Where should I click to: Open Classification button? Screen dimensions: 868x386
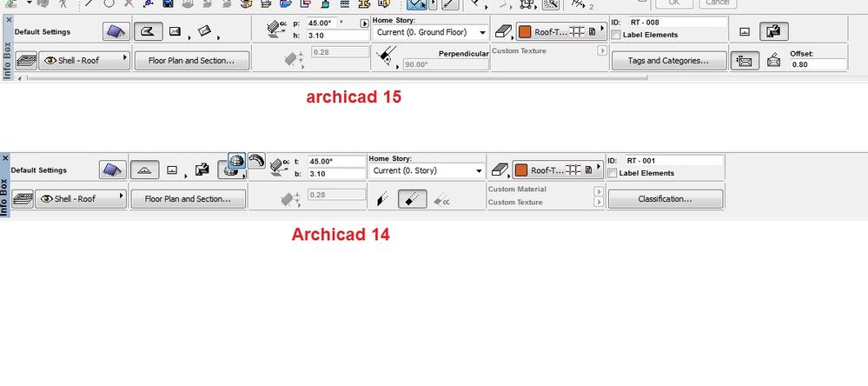click(x=666, y=199)
